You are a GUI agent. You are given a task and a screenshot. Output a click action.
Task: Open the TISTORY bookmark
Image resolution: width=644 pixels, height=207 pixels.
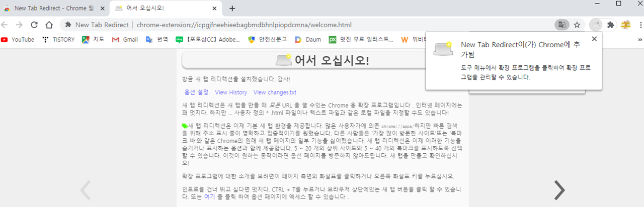click(x=58, y=39)
